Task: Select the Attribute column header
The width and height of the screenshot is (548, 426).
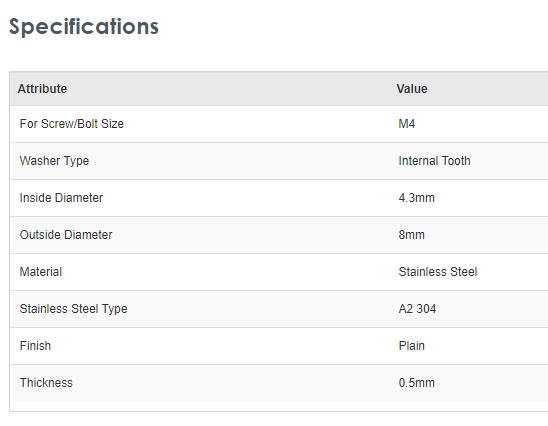Action: coord(42,89)
